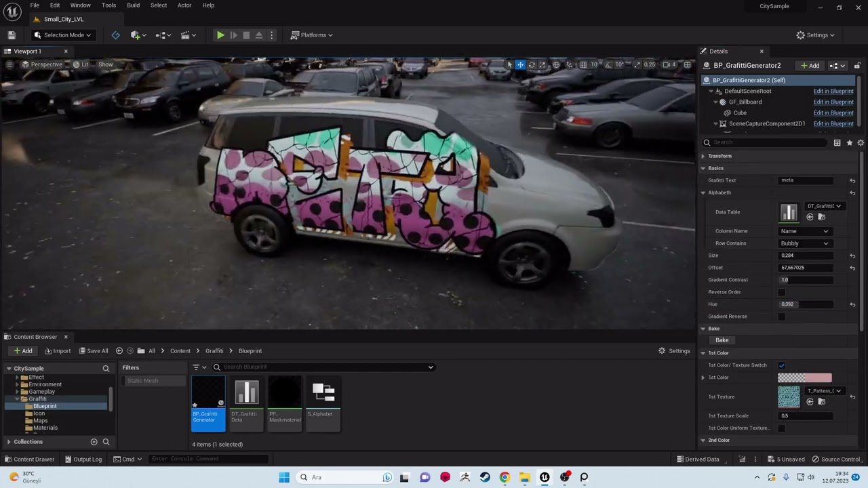Toggle rotation angle snapping icon
Viewport: 868px width, 488px height.
609,65
